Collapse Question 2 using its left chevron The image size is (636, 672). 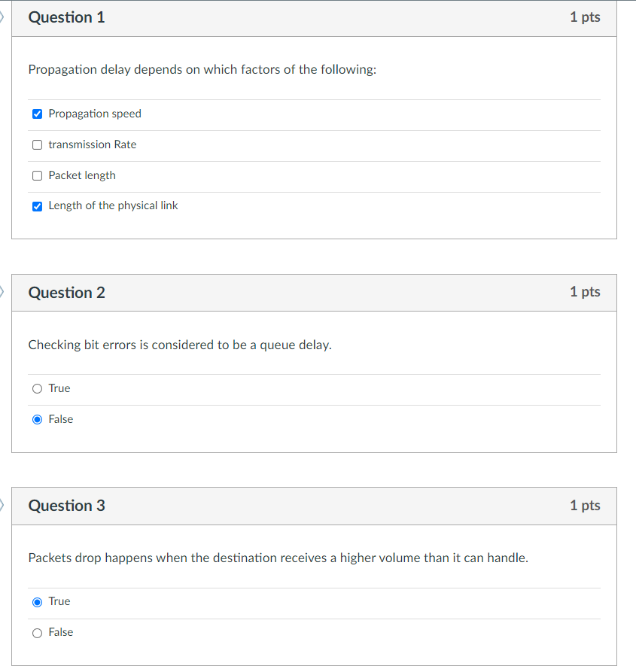coord(2,292)
